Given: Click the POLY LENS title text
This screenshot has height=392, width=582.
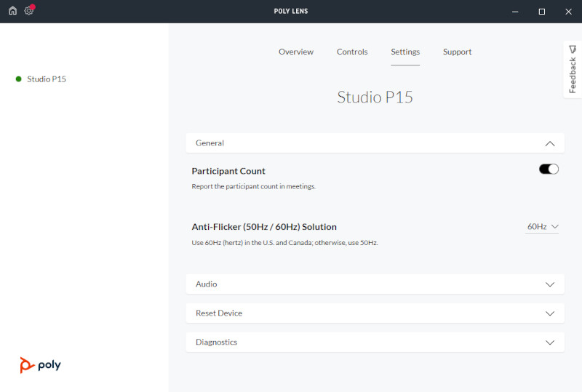Looking at the screenshot, I should [291, 11].
